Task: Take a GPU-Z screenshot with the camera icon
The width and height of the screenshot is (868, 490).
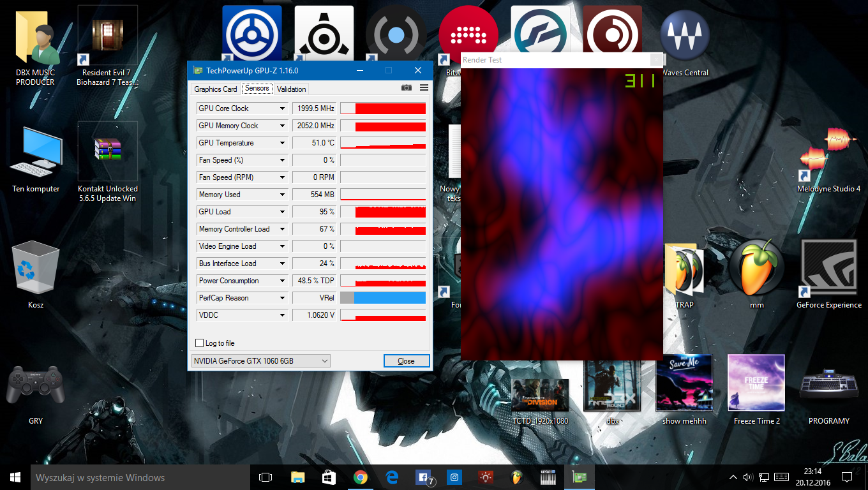Action: pyautogui.click(x=407, y=88)
